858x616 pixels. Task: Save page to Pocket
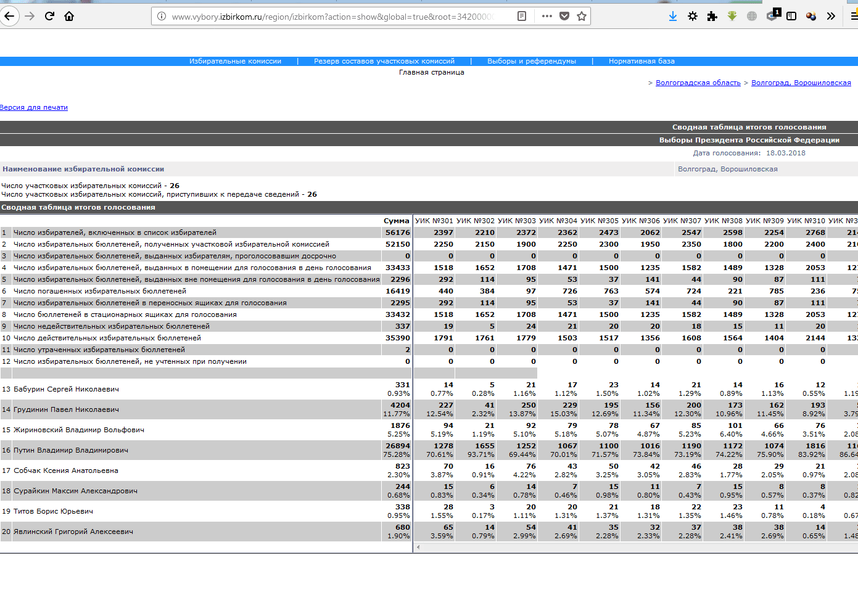point(564,16)
